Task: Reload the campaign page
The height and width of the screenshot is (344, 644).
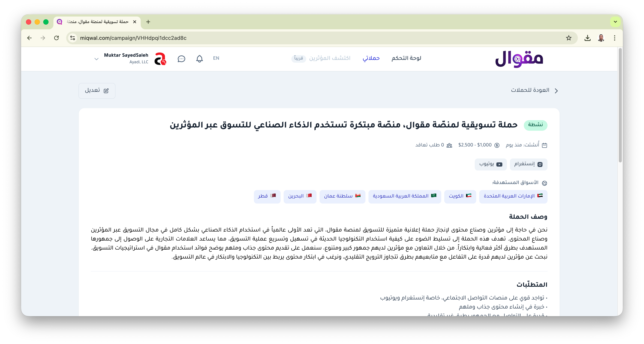Action: [x=56, y=38]
